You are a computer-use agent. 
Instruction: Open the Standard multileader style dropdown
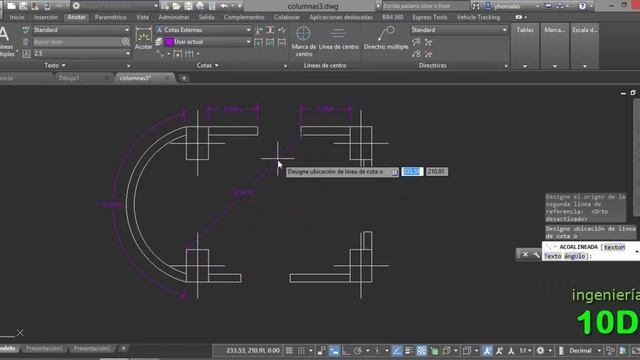pos(459,30)
